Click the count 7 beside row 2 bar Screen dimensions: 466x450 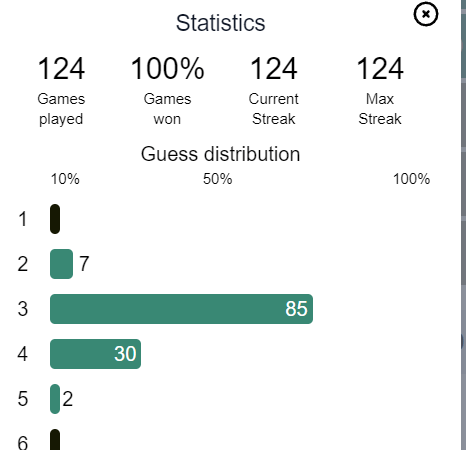[84, 264]
